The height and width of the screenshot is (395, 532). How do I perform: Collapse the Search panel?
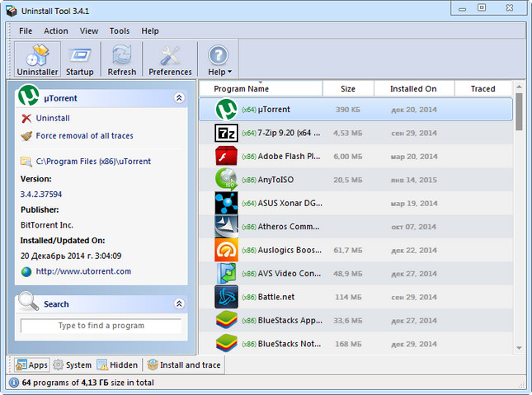[x=179, y=303]
